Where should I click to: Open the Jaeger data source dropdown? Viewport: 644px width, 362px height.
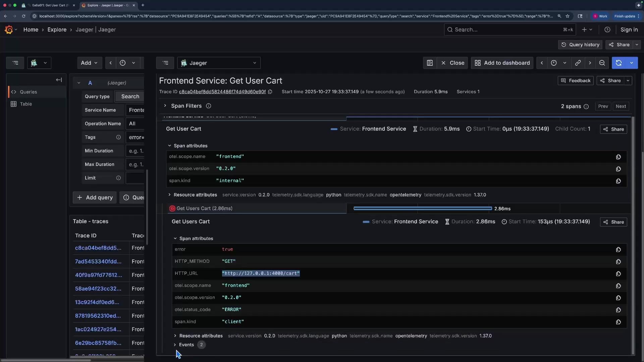coord(219,63)
